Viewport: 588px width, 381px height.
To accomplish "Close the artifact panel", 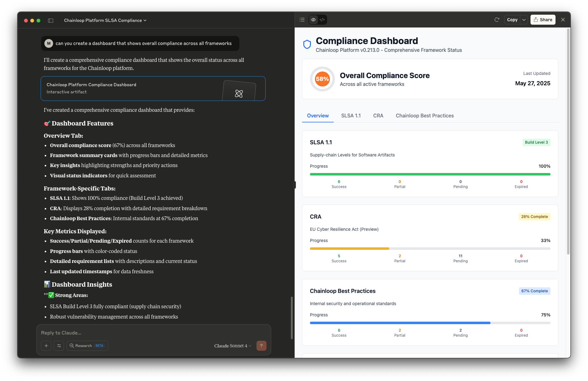I will (563, 20).
